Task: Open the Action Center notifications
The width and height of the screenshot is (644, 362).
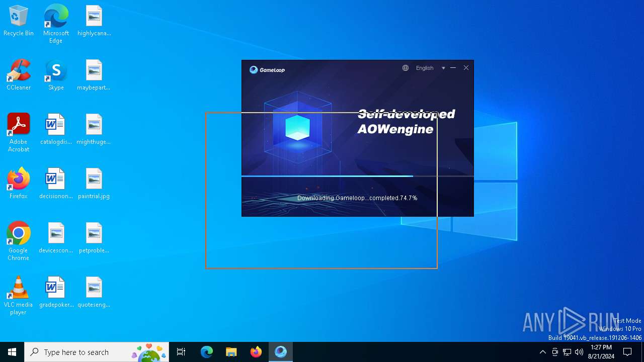Action: (x=627, y=352)
